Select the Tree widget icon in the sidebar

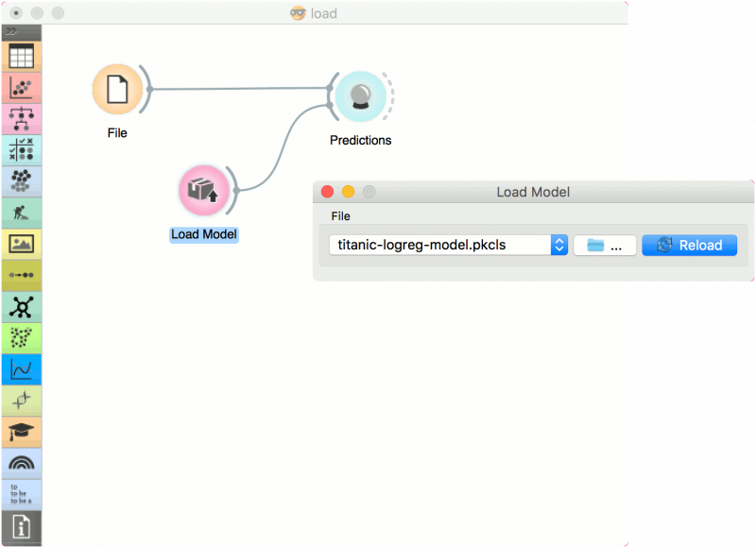(21, 117)
